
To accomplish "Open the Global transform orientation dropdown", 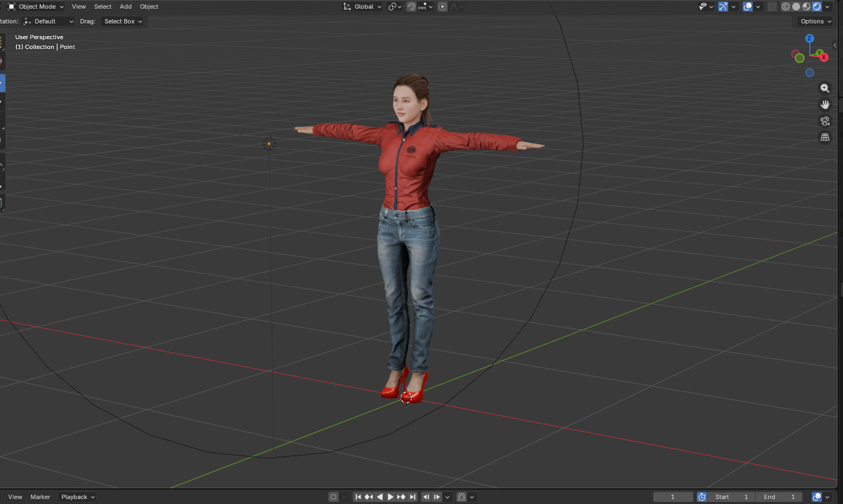I will (362, 7).
